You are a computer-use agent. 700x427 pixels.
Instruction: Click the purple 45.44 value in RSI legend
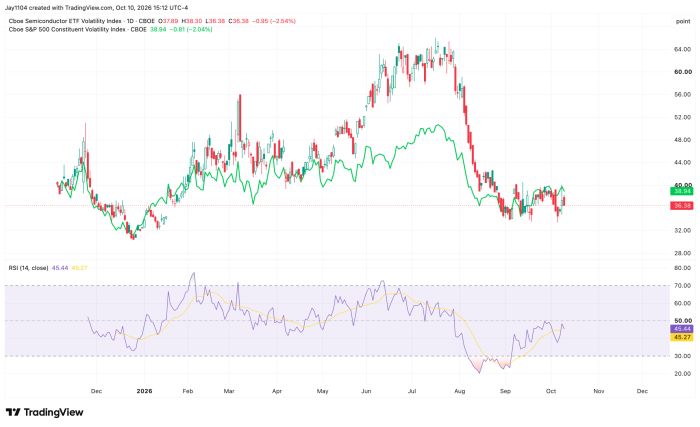[x=60, y=268]
